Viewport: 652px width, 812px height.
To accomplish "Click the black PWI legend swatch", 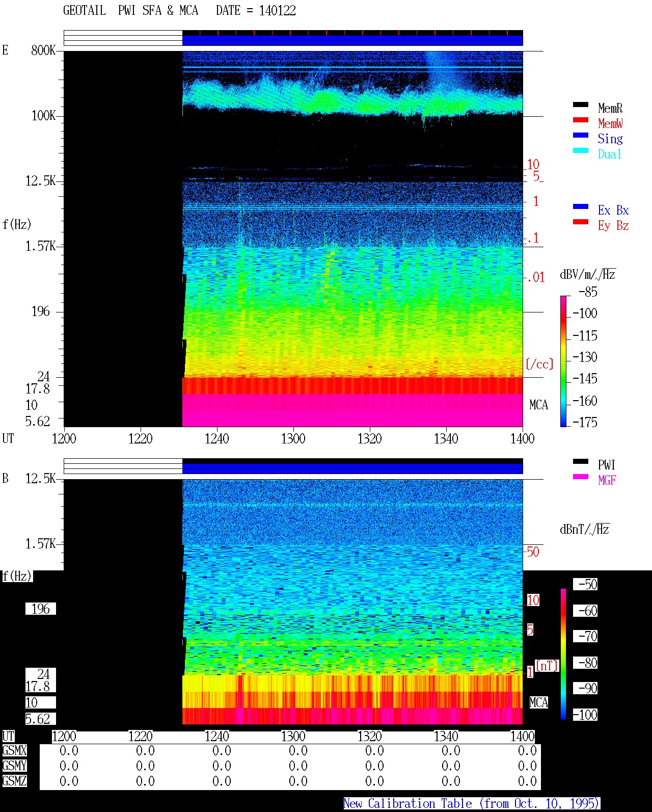I will click(581, 461).
